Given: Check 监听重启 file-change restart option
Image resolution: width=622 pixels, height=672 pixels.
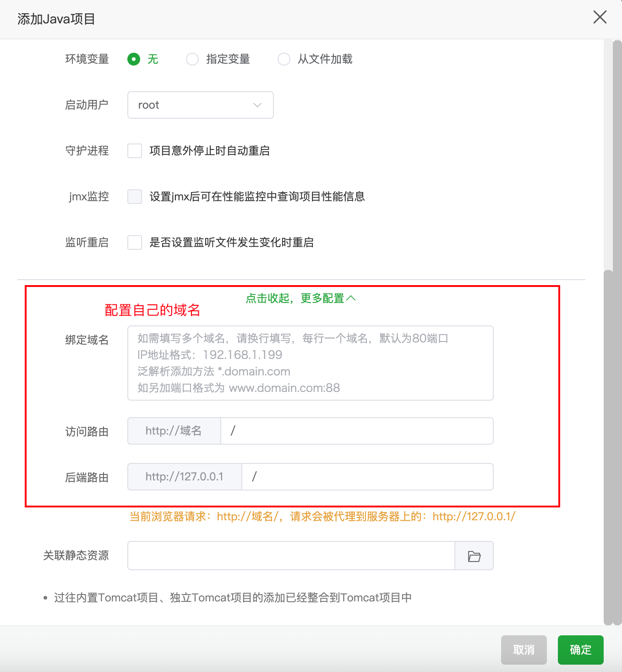Looking at the screenshot, I should pos(134,242).
